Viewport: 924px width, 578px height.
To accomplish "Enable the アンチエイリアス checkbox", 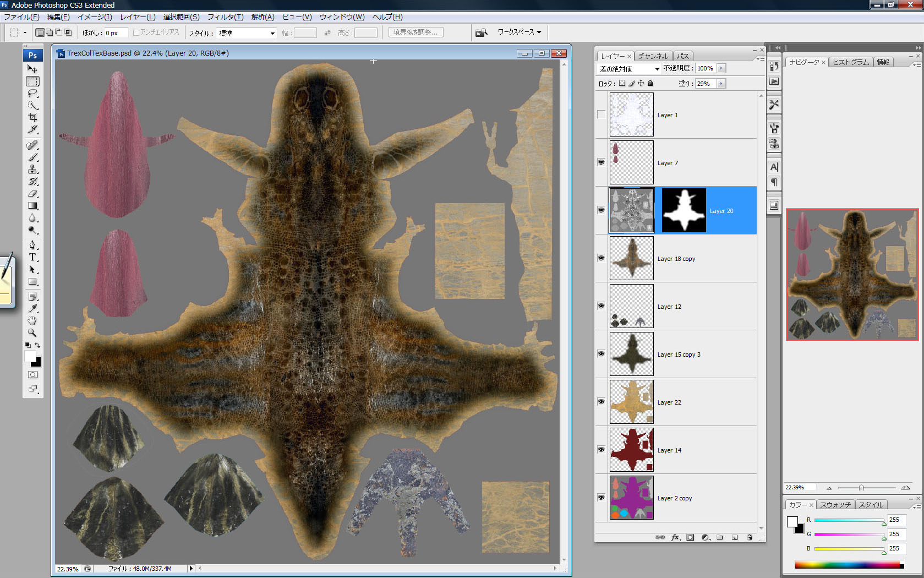I will pos(136,32).
